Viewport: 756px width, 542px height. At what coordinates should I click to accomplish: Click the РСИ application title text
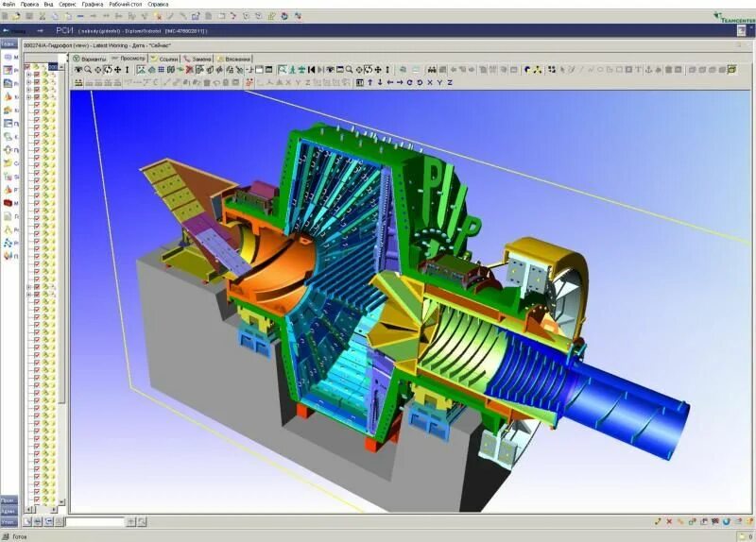[x=64, y=30]
